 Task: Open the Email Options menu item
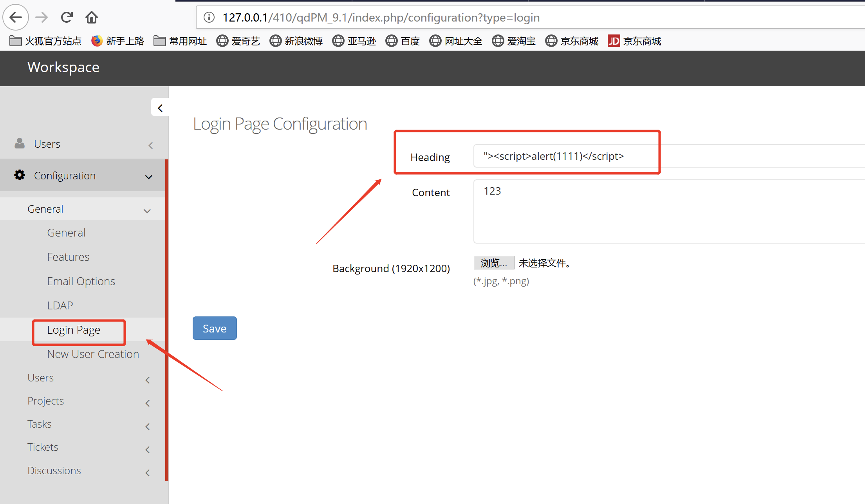coord(81,281)
